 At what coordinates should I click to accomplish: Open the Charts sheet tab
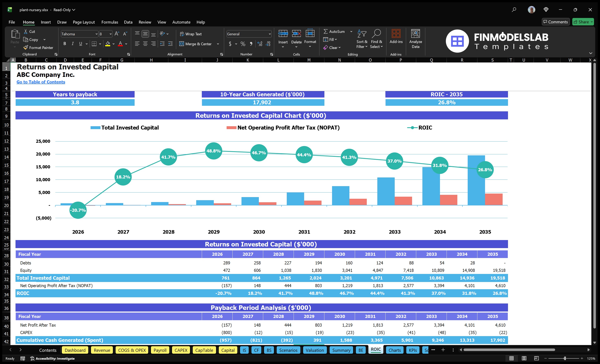[x=394, y=350]
